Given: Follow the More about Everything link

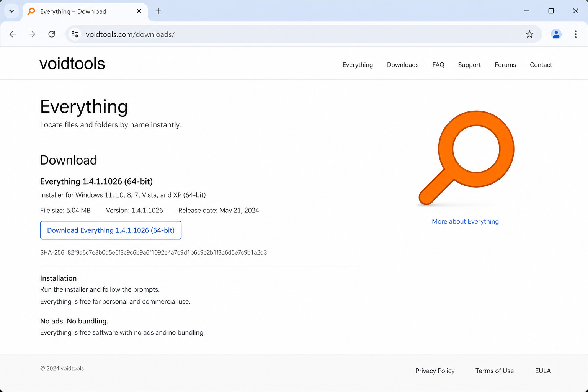Looking at the screenshot, I should (x=465, y=221).
